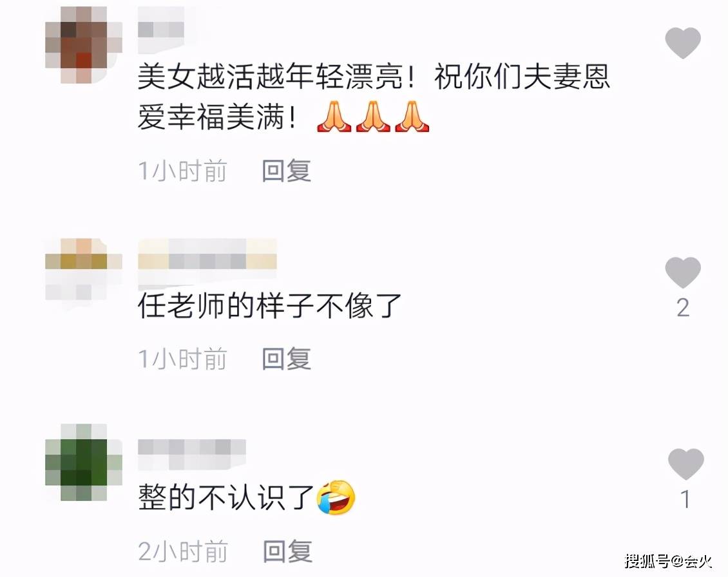Click 回复 under 整的不认识了
This screenshot has height=577, width=728.
tap(287, 551)
